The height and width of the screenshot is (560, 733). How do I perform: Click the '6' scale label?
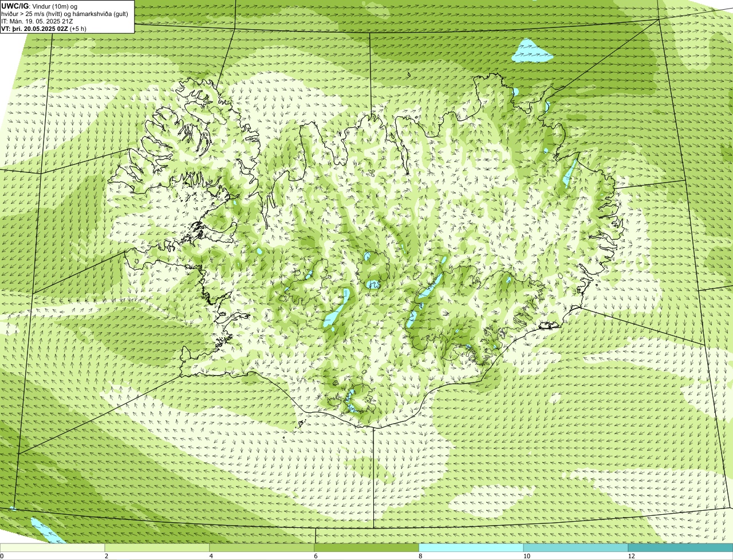click(316, 556)
